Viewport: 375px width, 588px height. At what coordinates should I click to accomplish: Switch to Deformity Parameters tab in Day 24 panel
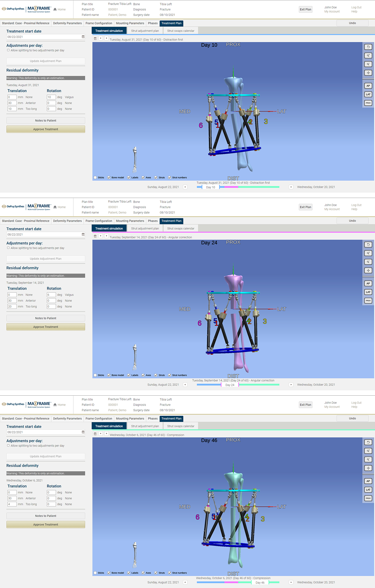pos(67,221)
